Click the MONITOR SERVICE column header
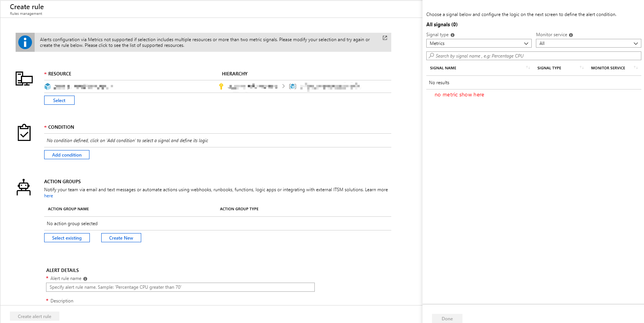 pyautogui.click(x=608, y=68)
